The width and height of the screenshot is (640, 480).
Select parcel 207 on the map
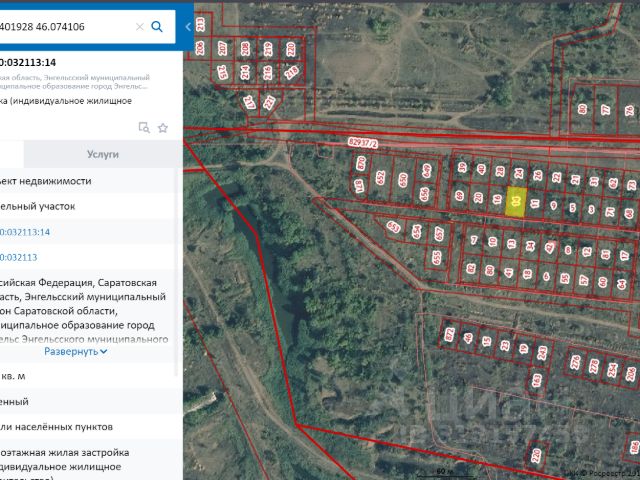(222, 49)
